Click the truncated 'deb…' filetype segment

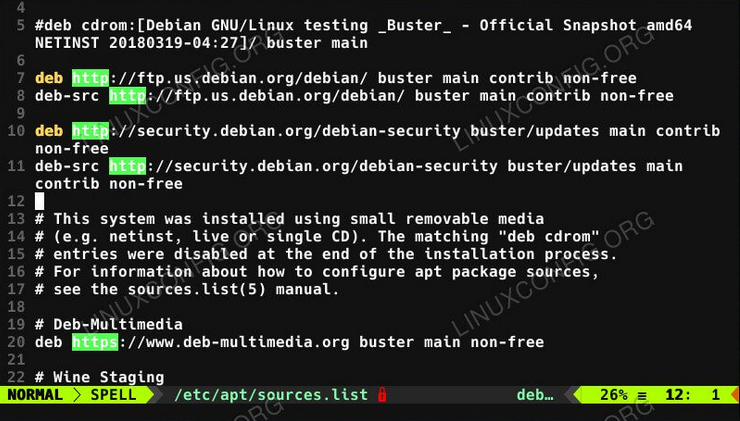(x=535, y=395)
